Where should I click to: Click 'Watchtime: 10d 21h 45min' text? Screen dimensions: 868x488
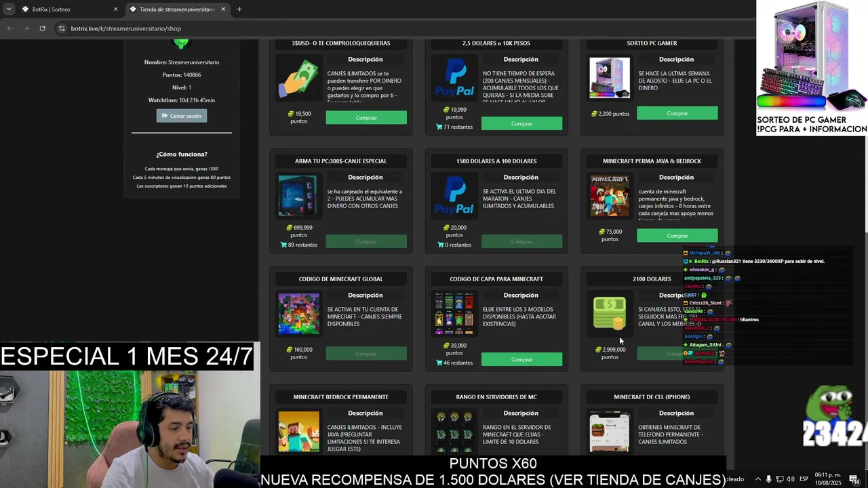tap(182, 100)
